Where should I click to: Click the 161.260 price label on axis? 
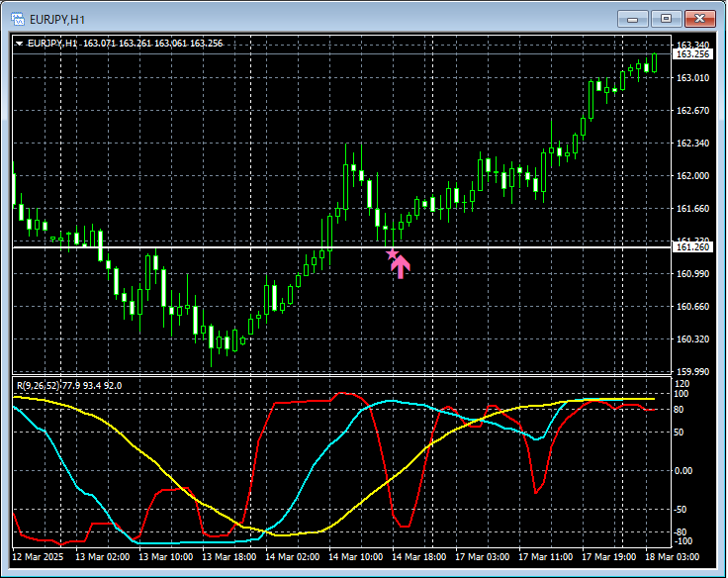(692, 247)
